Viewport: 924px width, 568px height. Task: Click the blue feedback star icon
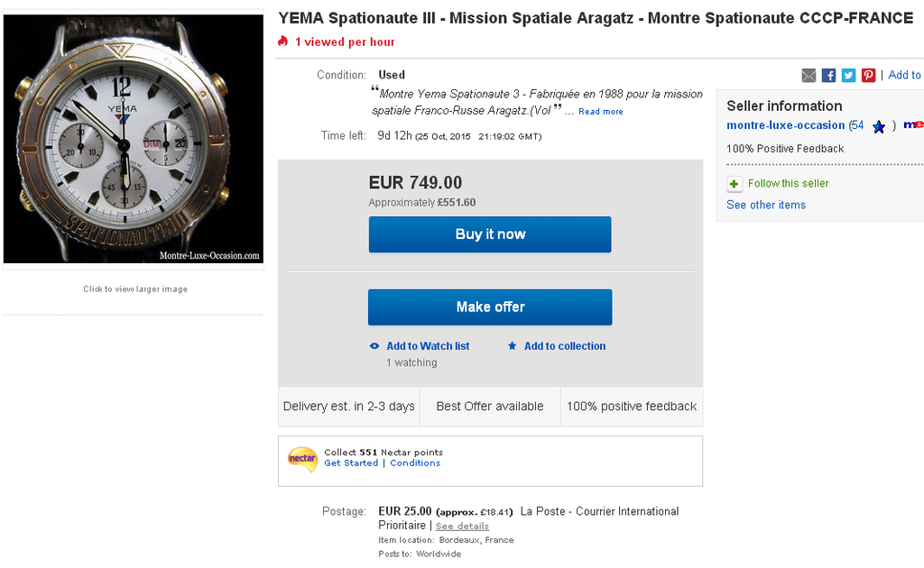(879, 126)
